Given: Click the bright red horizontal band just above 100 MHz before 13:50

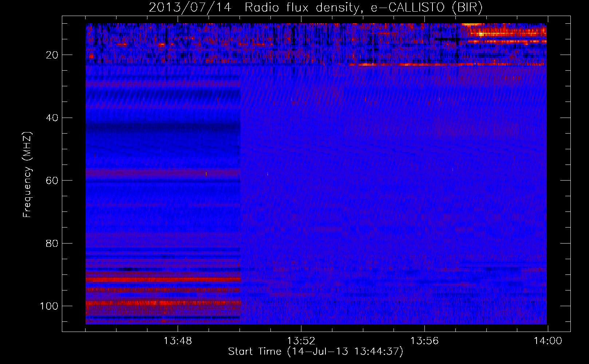Looking at the screenshot, I should tap(163, 303).
